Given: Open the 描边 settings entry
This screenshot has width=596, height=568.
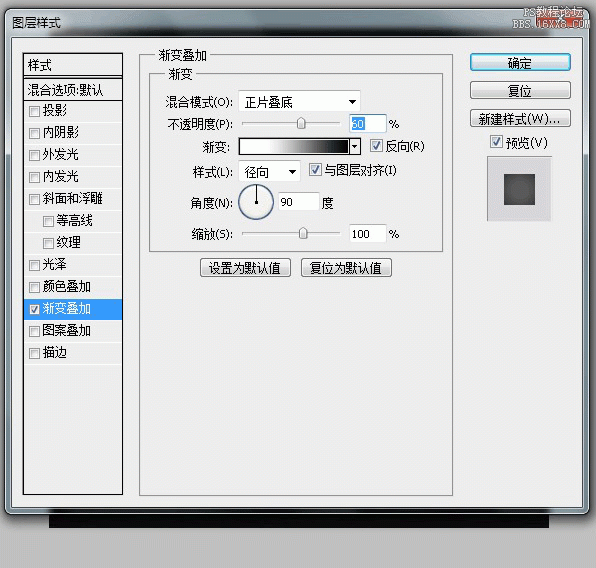Looking at the screenshot, I should (55, 353).
